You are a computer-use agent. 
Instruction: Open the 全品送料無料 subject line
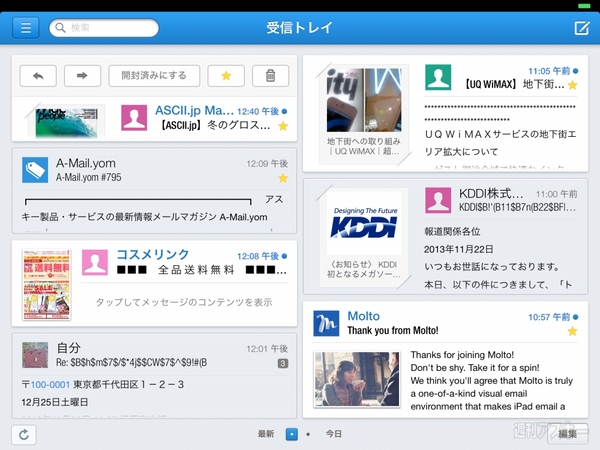pos(202,270)
